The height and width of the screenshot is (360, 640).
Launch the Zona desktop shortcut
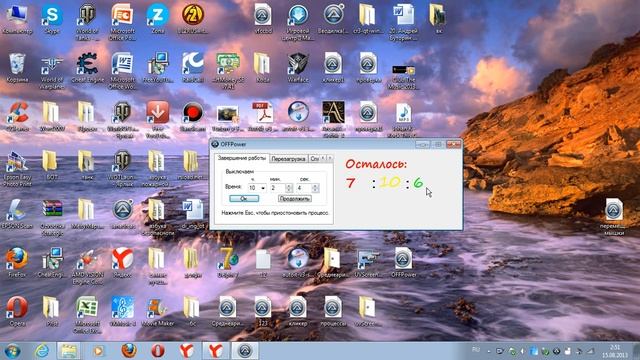coord(157,18)
